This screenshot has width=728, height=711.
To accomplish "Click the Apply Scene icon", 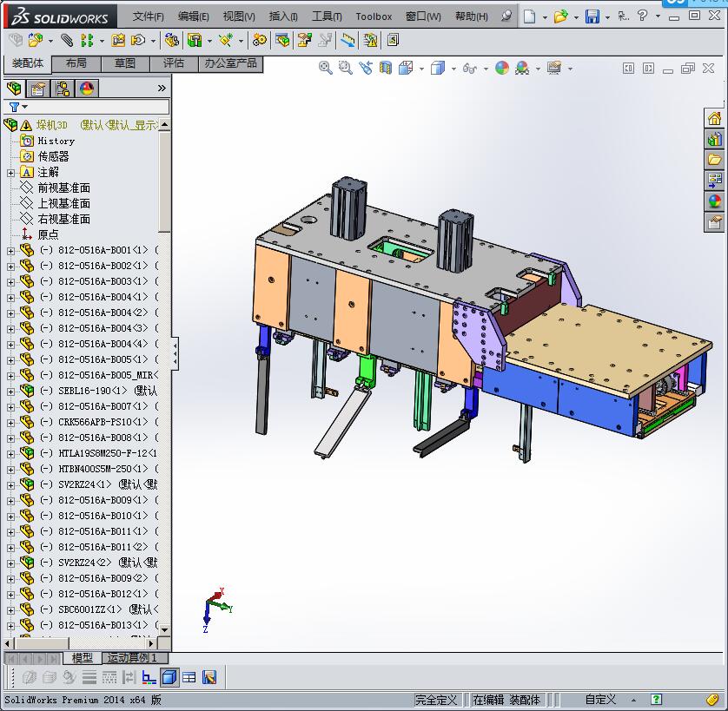I will 522,69.
